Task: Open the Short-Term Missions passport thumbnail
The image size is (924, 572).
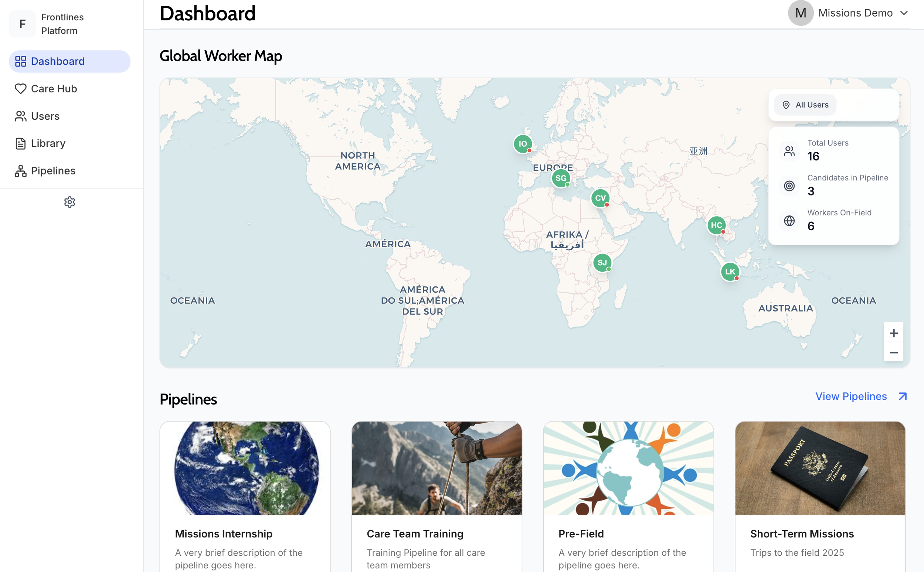Action: pos(820,468)
